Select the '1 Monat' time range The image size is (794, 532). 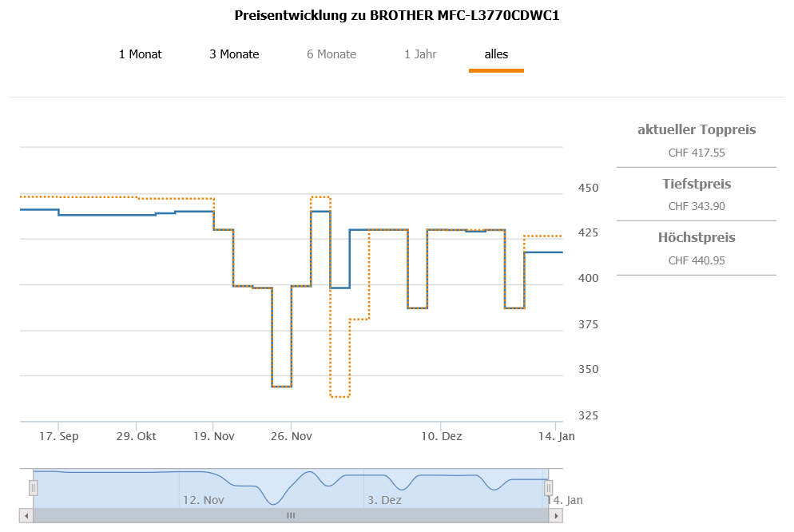click(x=141, y=54)
